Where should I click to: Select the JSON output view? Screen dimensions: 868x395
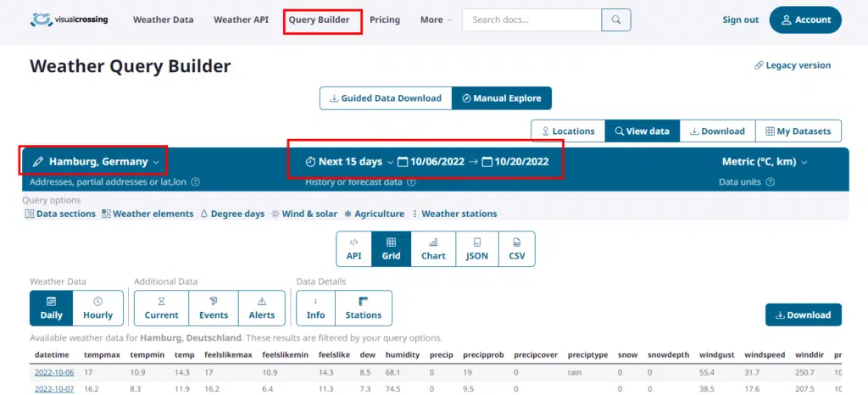click(477, 249)
